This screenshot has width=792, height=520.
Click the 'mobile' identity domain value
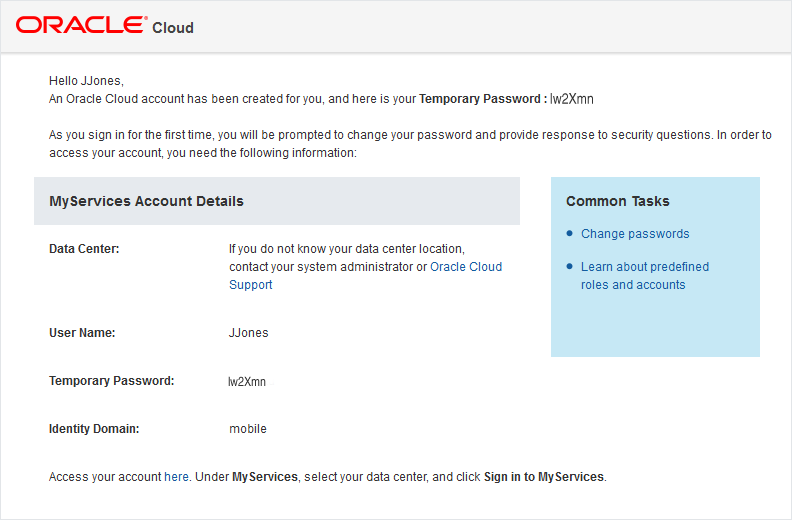click(248, 429)
